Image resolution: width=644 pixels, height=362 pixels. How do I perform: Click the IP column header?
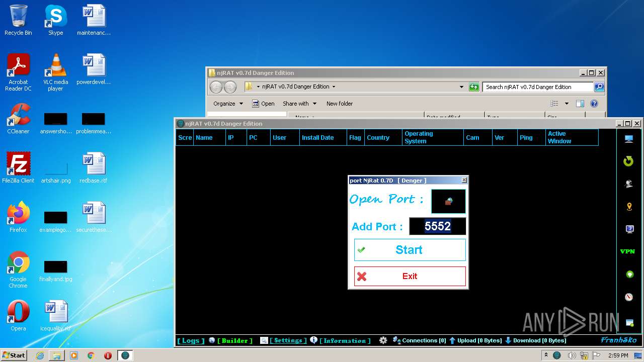236,137
